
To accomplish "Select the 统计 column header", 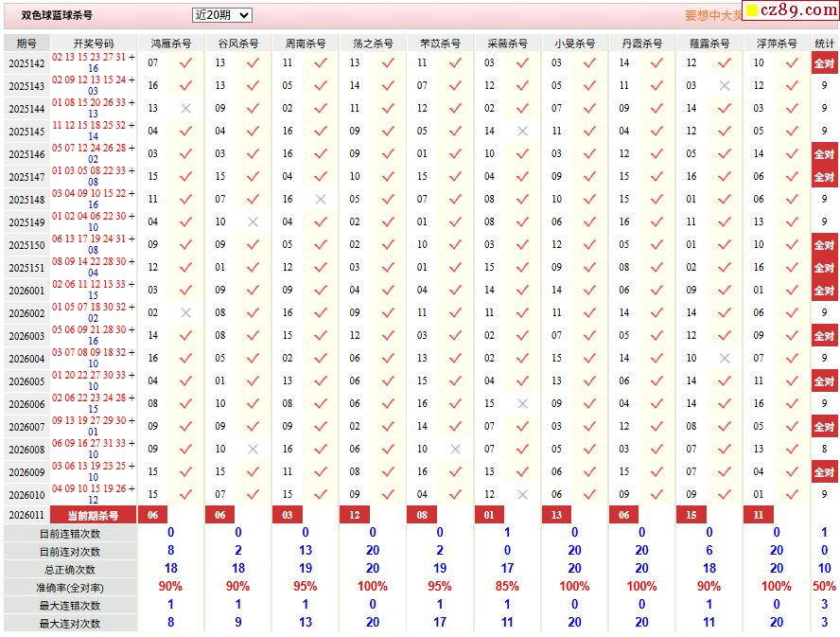I will [824, 44].
